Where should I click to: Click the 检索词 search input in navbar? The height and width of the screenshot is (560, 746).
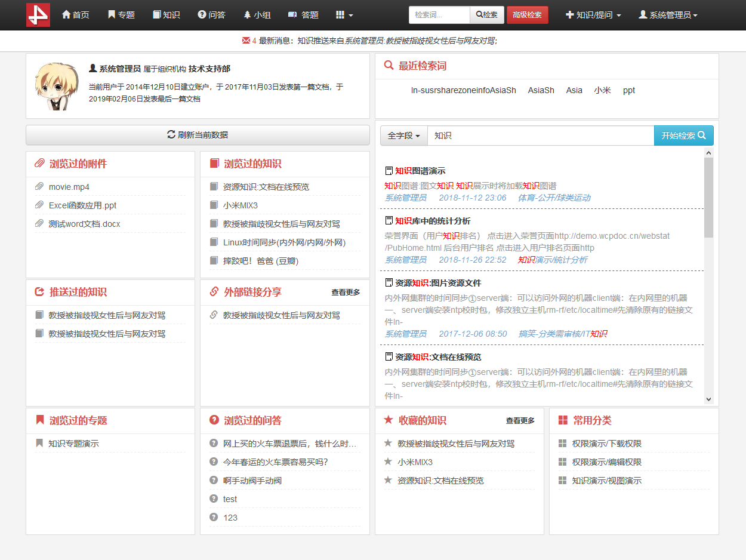point(439,15)
